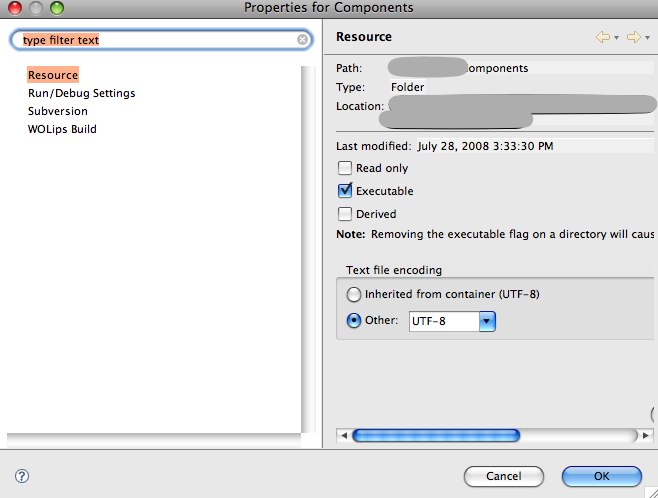
Task: Click the yellow Back navigation arrow
Action: click(x=603, y=37)
